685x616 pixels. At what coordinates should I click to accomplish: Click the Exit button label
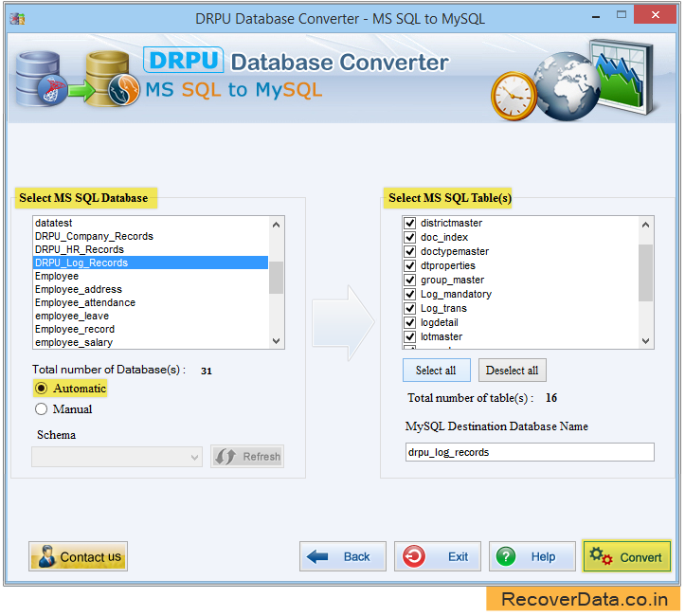[x=458, y=556]
